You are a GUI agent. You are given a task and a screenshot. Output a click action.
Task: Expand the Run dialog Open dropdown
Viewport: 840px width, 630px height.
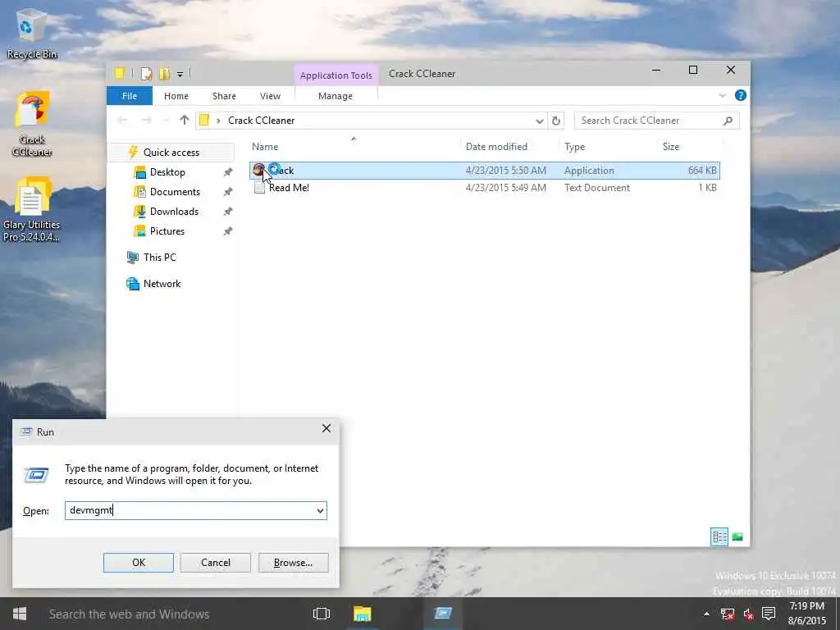point(320,510)
